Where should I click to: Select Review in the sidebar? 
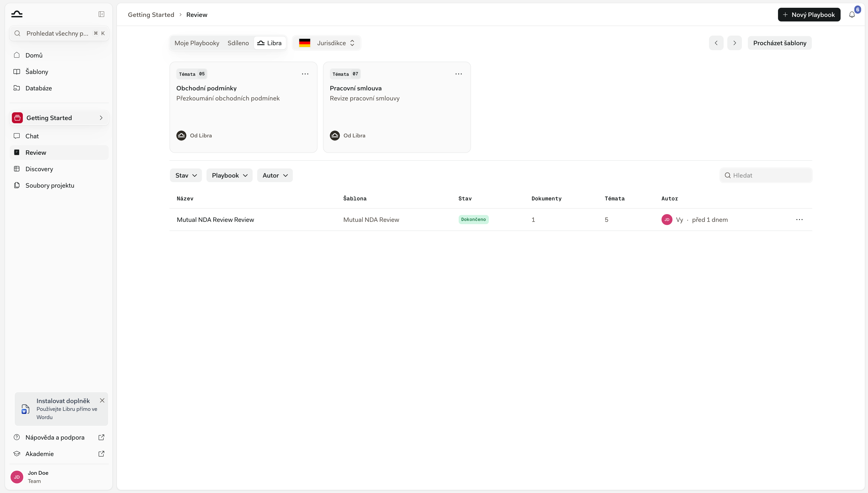[59, 152]
